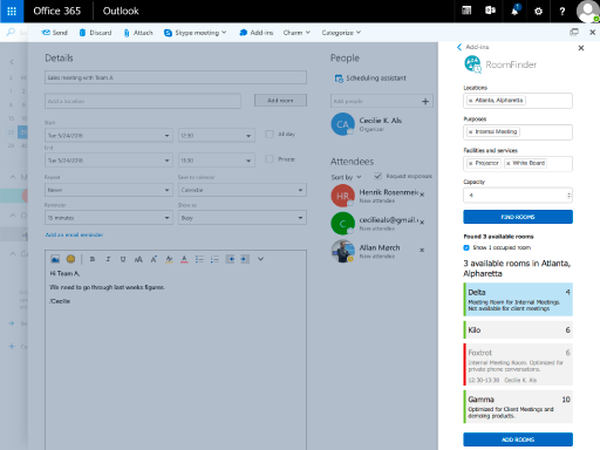The height and width of the screenshot is (450, 600).
Task: Click the Add room button
Action: (x=280, y=100)
